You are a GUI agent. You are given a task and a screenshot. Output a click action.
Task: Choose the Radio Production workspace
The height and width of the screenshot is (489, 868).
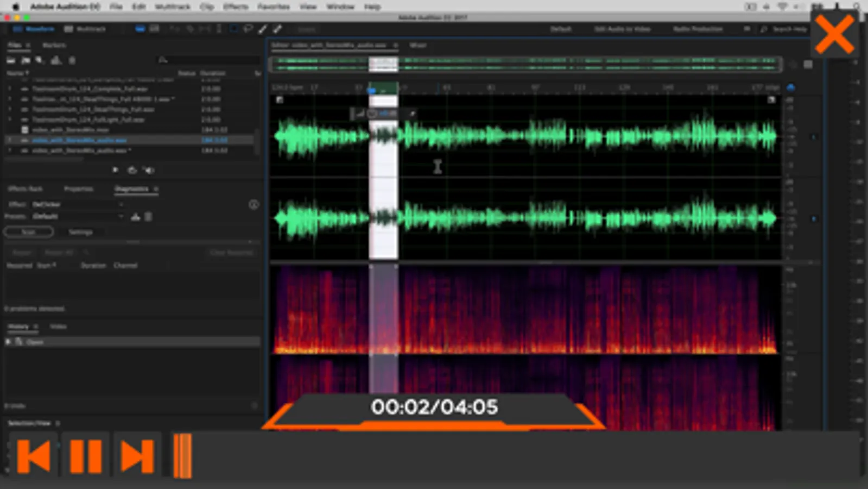[x=698, y=29]
